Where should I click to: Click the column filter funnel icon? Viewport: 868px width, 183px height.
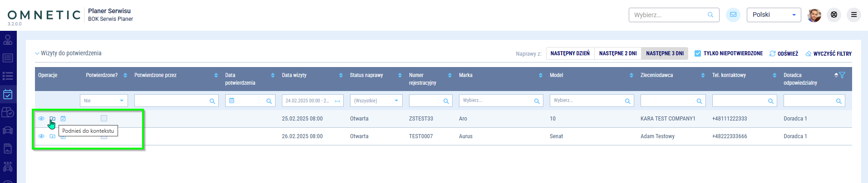click(842, 75)
